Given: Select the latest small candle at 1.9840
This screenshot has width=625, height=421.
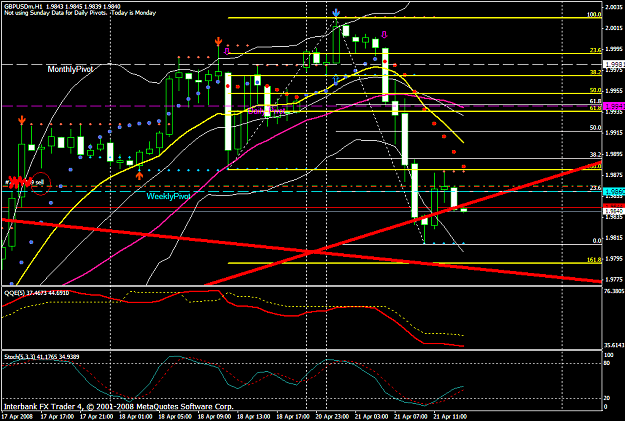Looking at the screenshot, I should click(464, 210).
